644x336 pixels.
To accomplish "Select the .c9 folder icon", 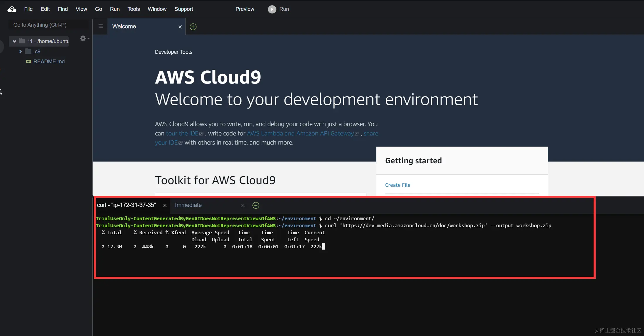I will (x=28, y=51).
